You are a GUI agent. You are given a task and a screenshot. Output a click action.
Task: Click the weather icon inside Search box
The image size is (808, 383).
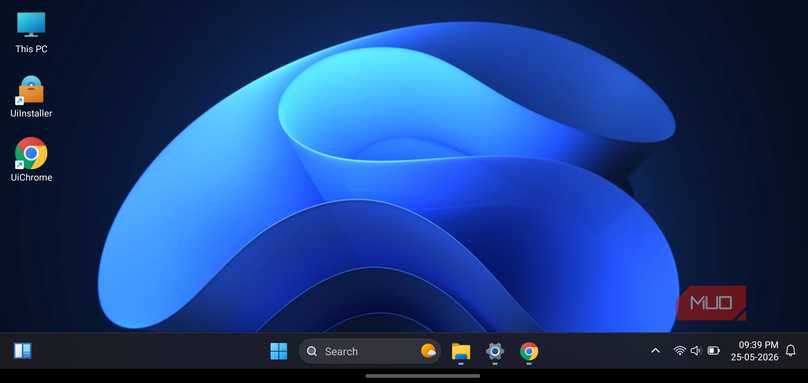click(x=428, y=351)
